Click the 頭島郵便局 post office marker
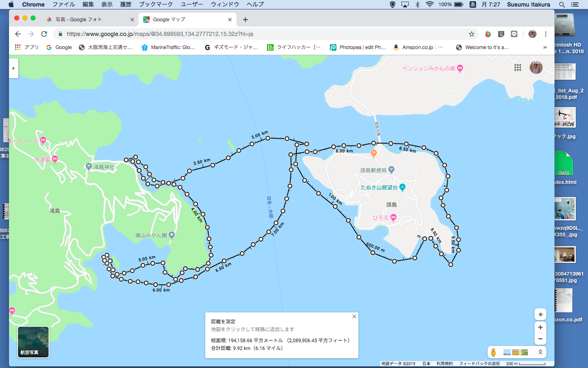 (x=391, y=170)
